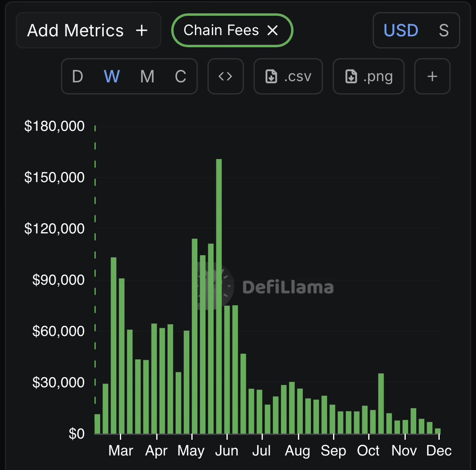Click the Mar label on x-axis
The image size is (476, 470).
(121, 451)
